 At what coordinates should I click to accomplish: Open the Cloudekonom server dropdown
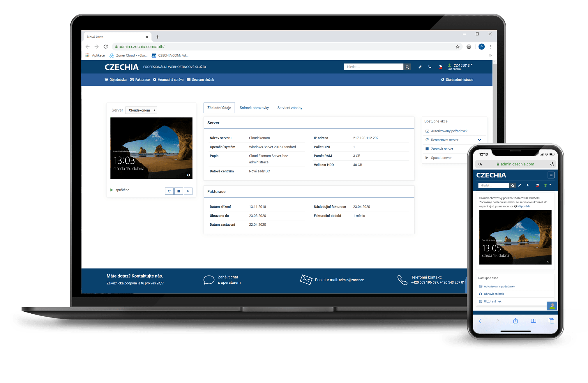[x=141, y=110]
